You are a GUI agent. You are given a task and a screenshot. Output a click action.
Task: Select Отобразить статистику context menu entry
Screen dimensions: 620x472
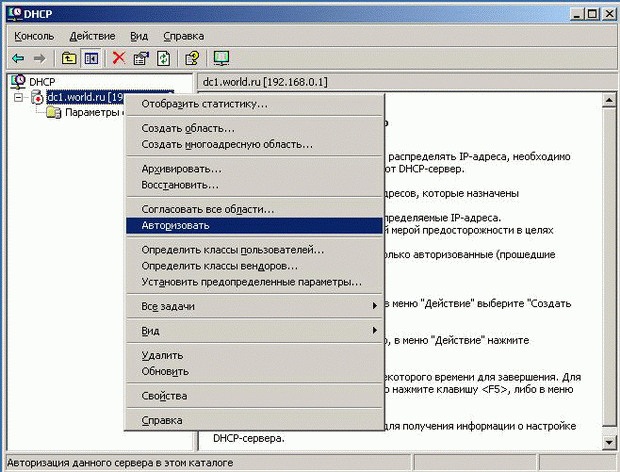[204, 103]
